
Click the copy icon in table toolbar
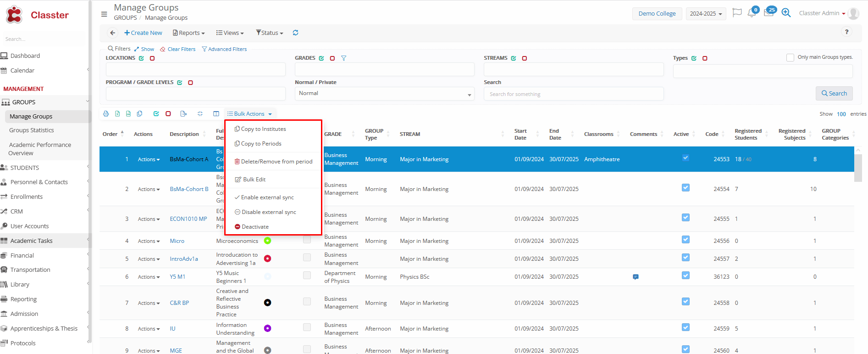click(139, 114)
